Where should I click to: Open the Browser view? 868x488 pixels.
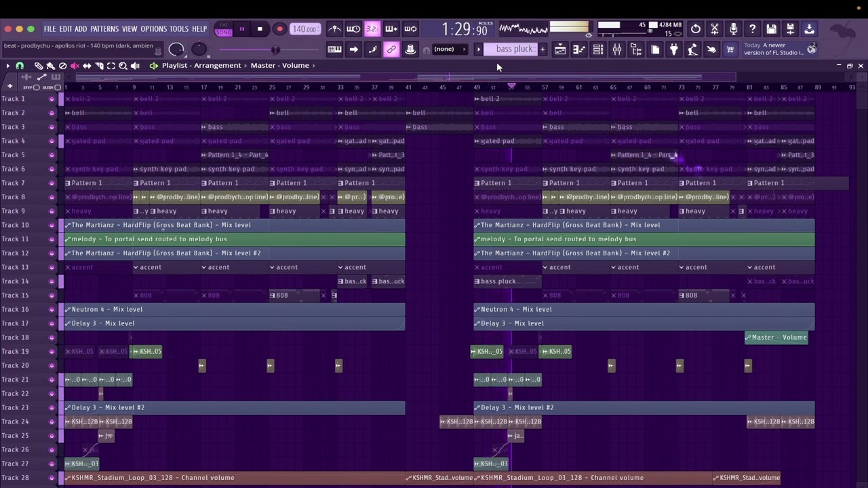pyautogui.click(x=636, y=49)
